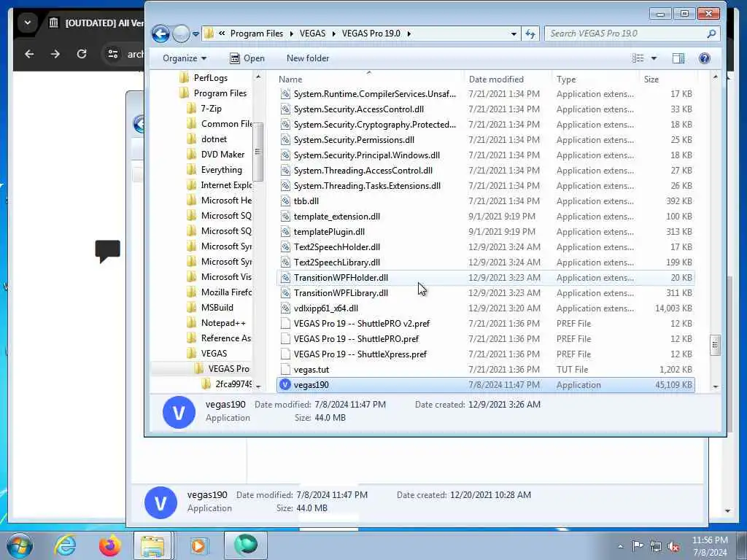Click the muted volume tray icon
The image size is (747, 560).
pyautogui.click(x=673, y=547)
